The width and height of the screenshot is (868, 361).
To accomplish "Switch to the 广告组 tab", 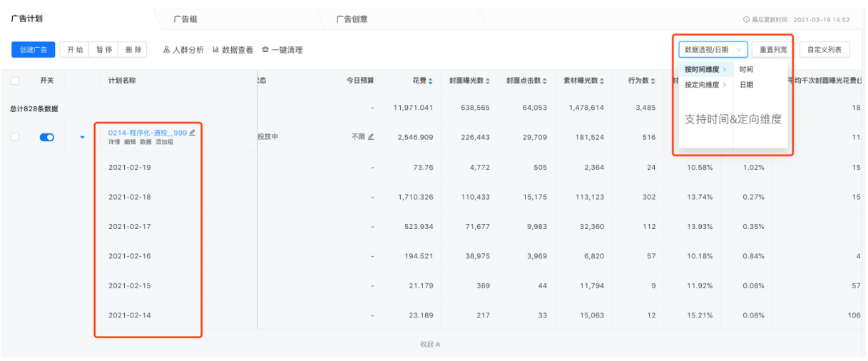I will point(185,19).
